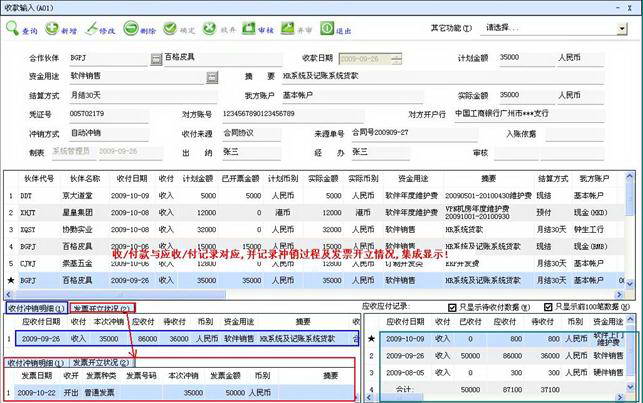Click the 计划金额 field 35000

click(x=525, y=58)
